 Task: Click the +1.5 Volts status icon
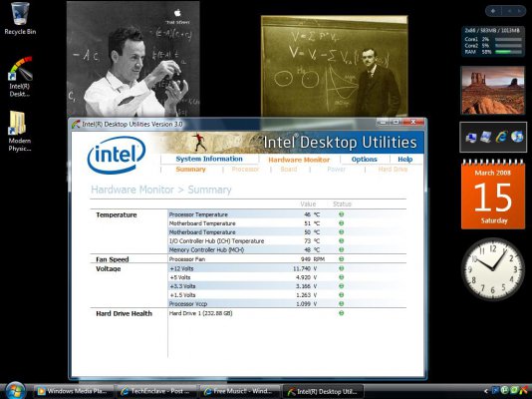tap(342, 294)
